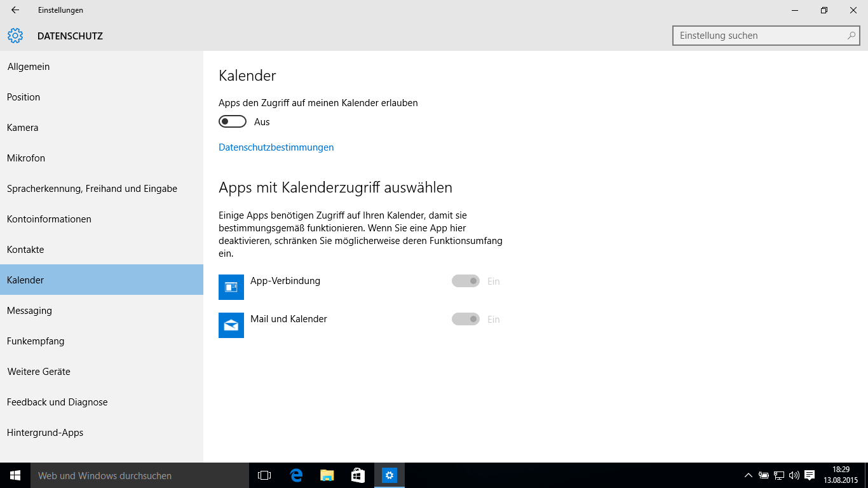Click the back arrow in Einstellungen
Image resolution: width=868 pixels, height=488 pixels.
15,10
